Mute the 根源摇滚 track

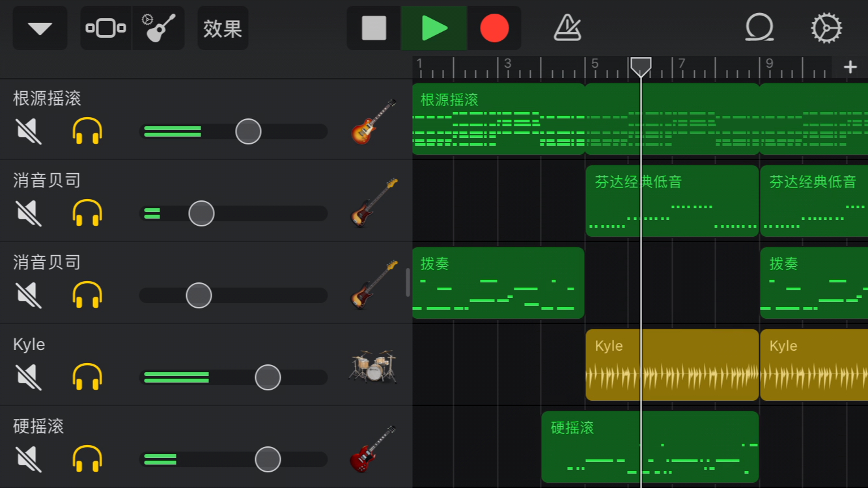point(29,131)
